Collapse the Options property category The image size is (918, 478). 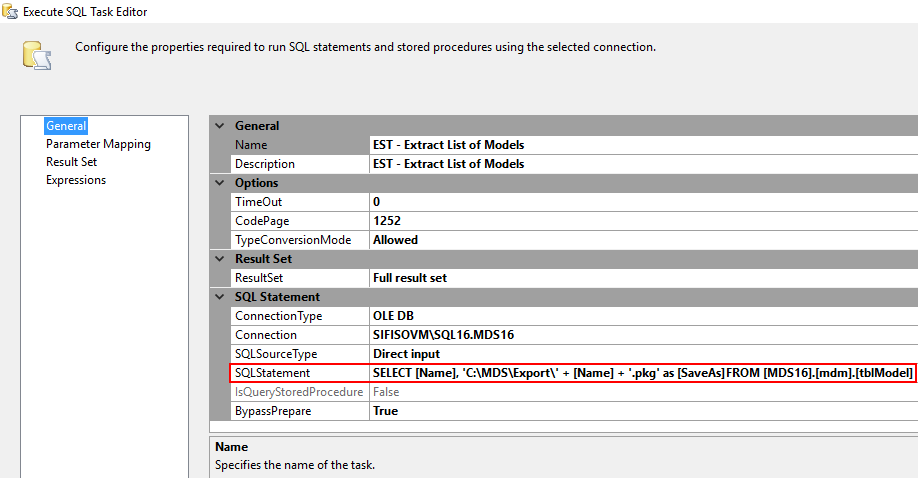[220, 183]
